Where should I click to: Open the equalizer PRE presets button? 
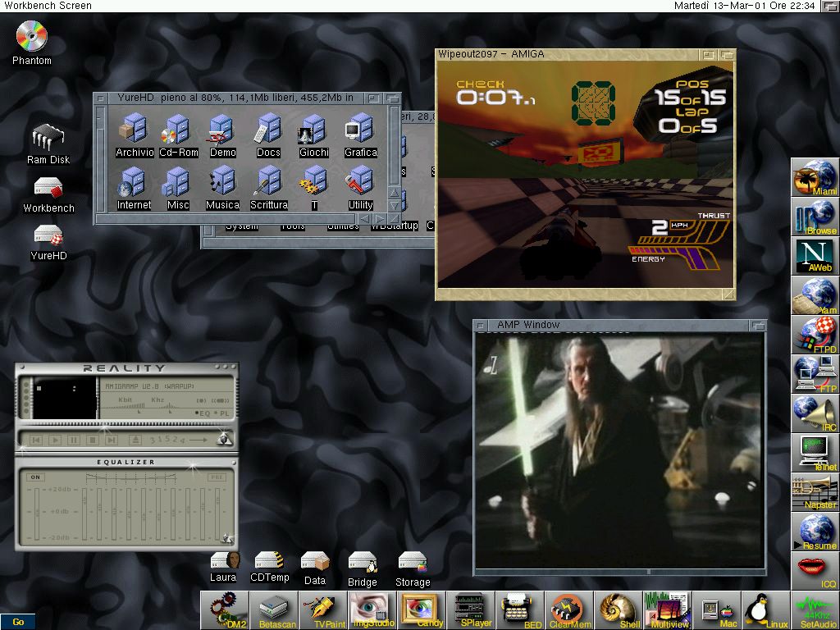[217, 477]
